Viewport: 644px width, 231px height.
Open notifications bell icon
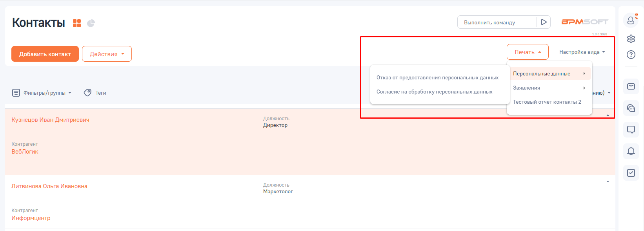point(631,151)
